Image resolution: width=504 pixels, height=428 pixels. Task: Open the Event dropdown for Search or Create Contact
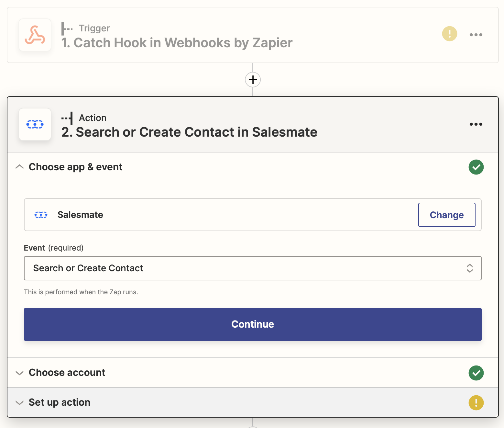click(x=253, y=268)
